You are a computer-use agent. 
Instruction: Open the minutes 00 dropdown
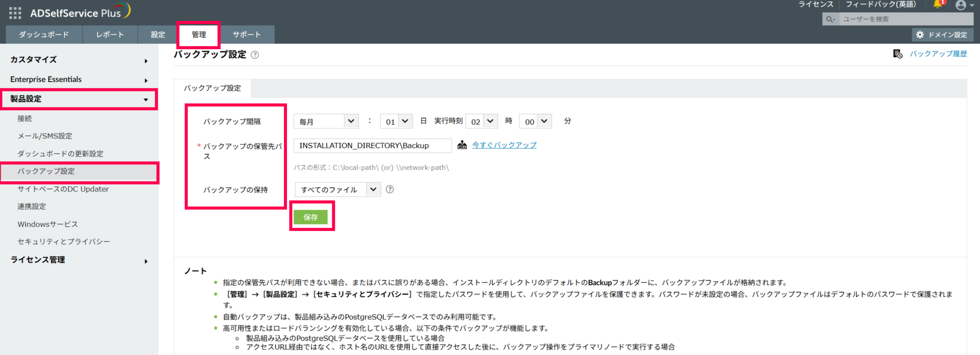[x=535, y=121]
